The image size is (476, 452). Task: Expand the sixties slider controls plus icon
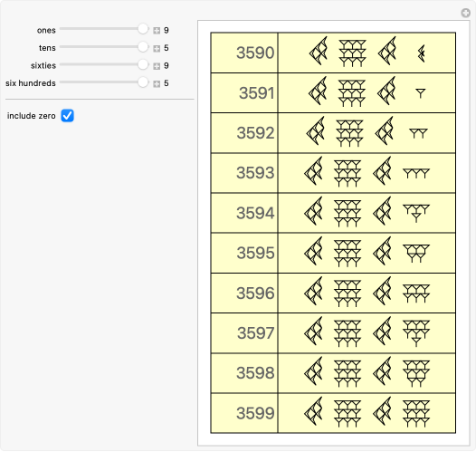[157, 66]
